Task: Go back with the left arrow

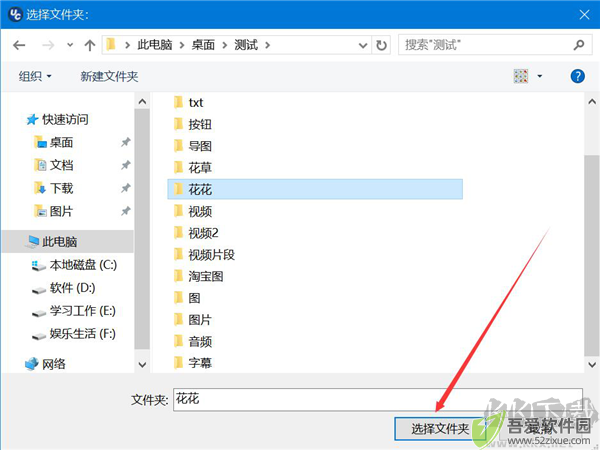Action: (x=19, y=46)
